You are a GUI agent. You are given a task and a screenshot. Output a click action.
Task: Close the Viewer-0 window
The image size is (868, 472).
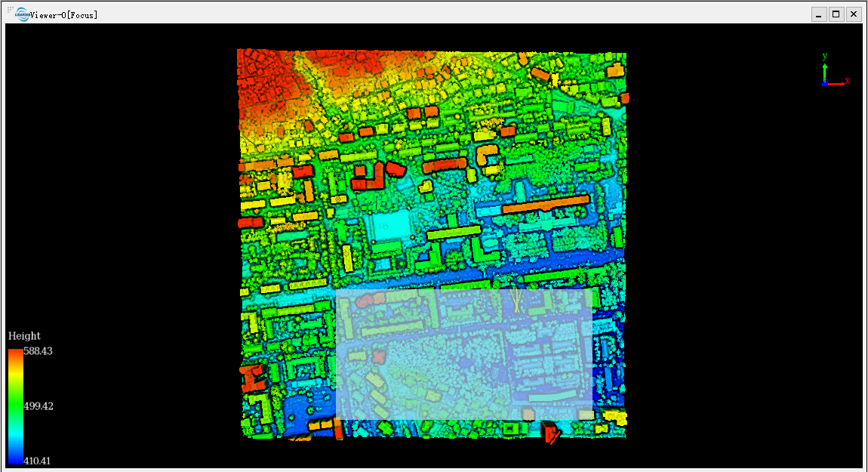tap(854, 14)
